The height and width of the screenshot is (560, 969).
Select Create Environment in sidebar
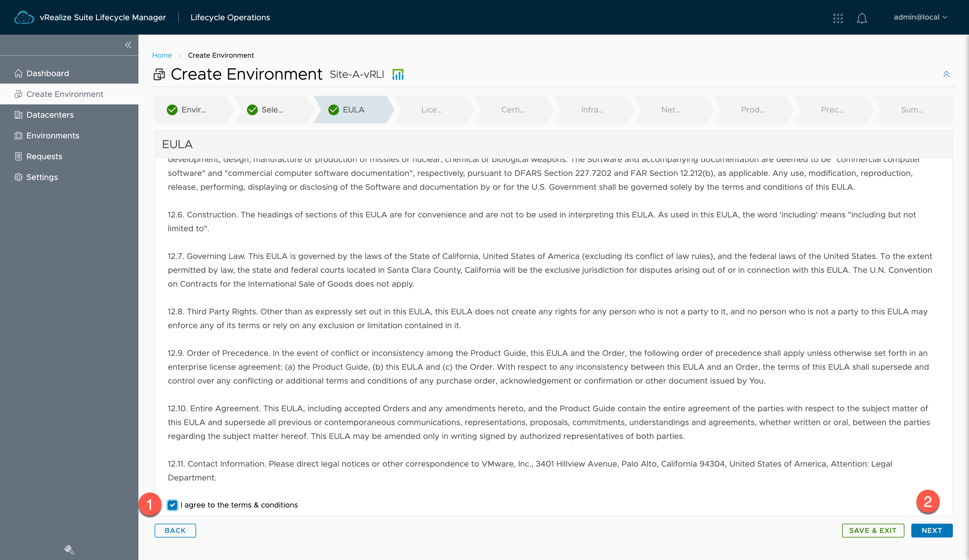coord(69,94)
